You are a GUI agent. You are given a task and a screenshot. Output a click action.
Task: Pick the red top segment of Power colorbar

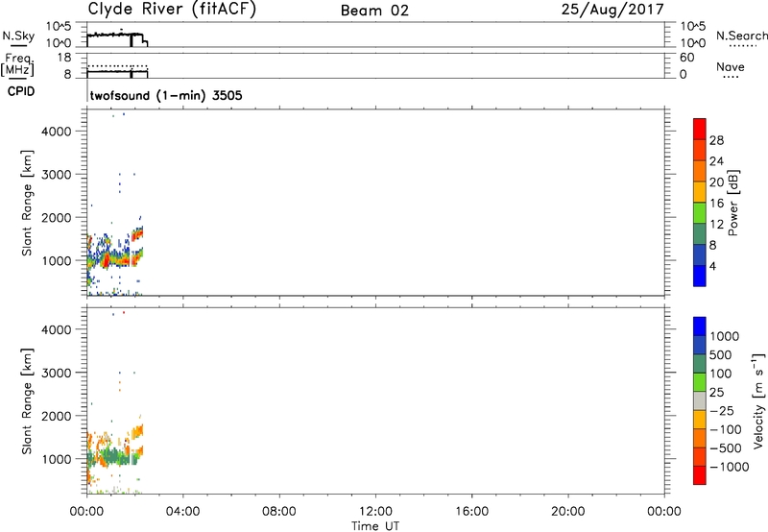tap(700, 129)
